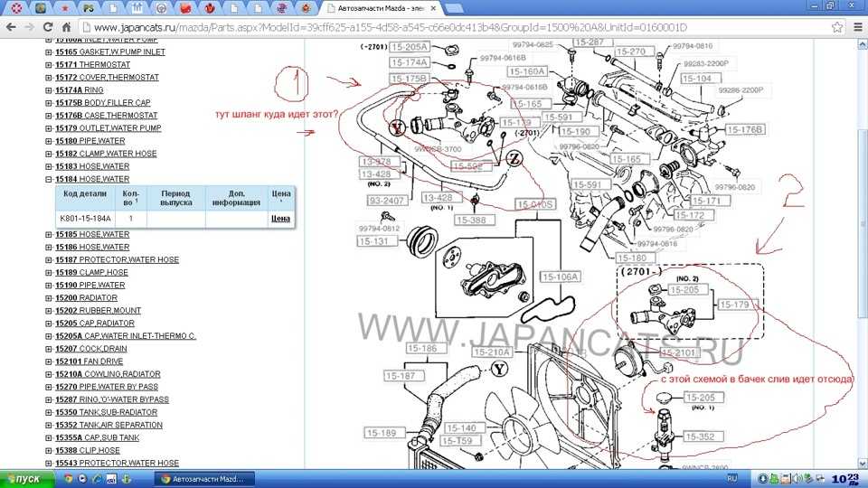Viewport: 868px width, 488px height.
Task: Open the 15187 PROTECTOR,WATER HOSE link
Action: click(117, 259)
